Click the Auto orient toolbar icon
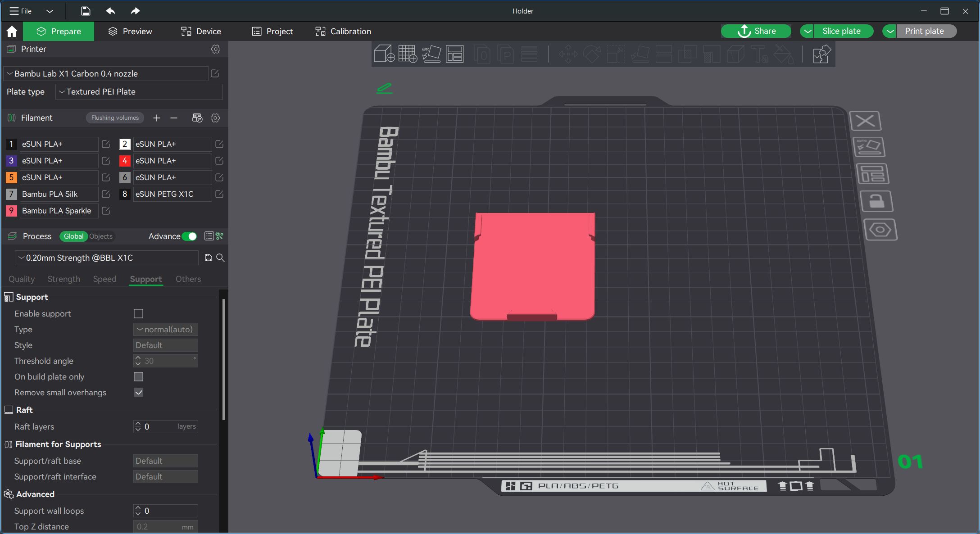 tap(431, 54)
